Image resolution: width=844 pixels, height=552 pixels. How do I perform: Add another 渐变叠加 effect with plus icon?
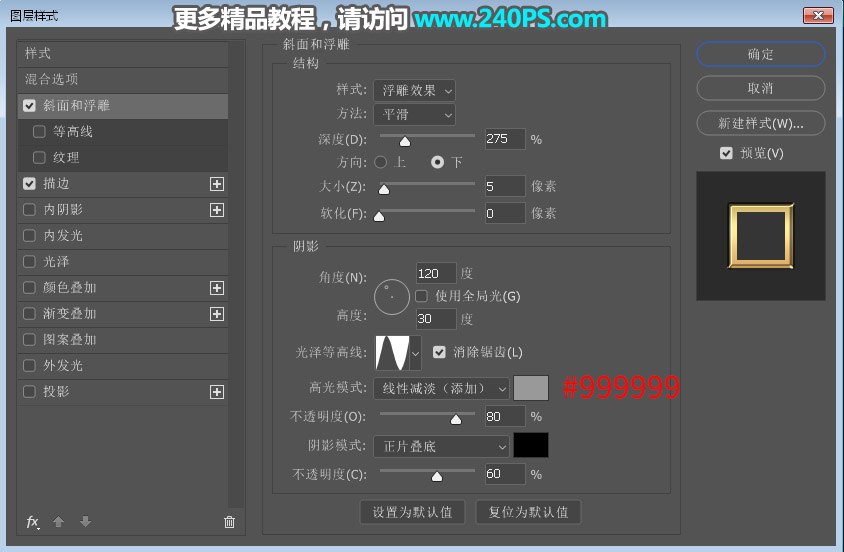point(216,314)
